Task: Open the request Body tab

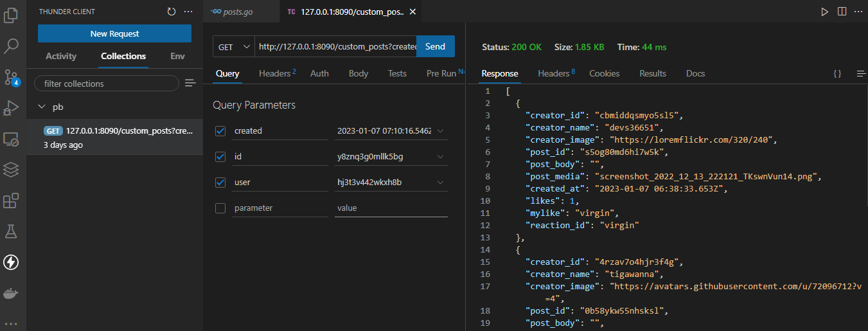Action: 359,73
